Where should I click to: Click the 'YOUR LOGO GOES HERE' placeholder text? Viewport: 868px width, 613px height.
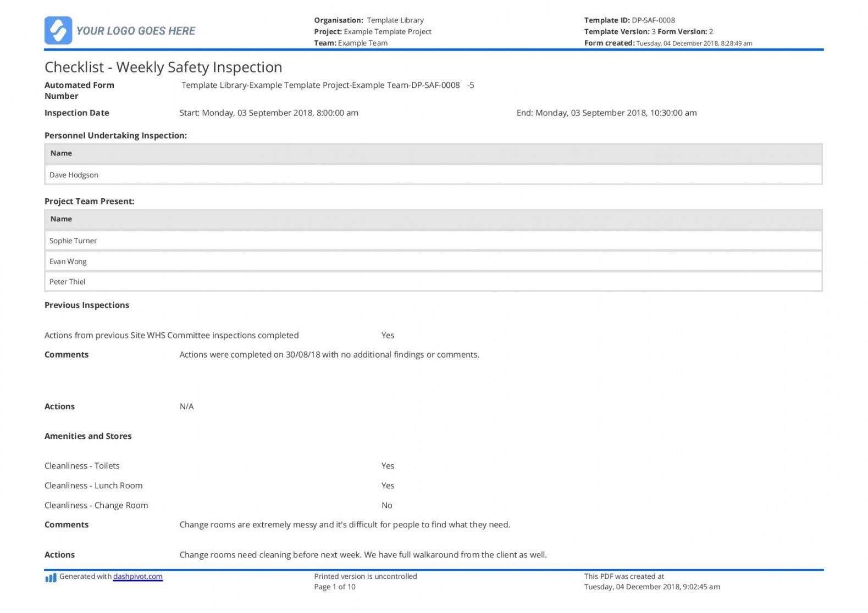(136, 31)
